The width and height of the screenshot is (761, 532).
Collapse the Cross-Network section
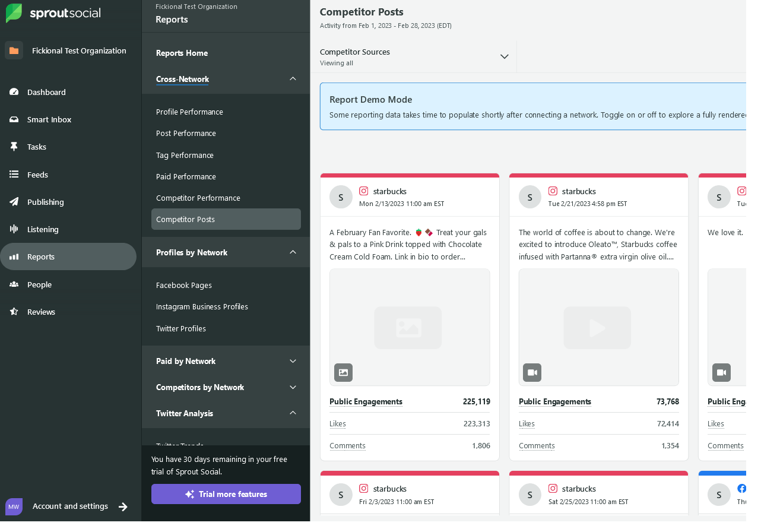pyautogui.click(x=293, y=79)
